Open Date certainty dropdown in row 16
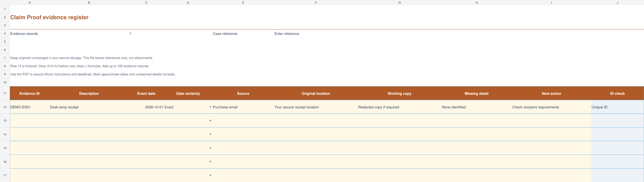This screenshot has width=644, height=182. point(210,162)
